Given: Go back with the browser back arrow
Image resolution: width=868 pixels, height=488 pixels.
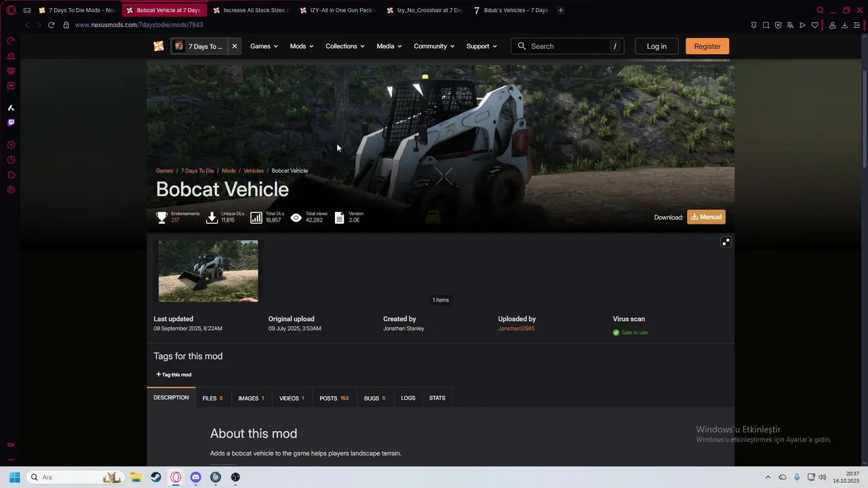Looking at the screenshot, I should pyautogui.click(x=26, y=25).
